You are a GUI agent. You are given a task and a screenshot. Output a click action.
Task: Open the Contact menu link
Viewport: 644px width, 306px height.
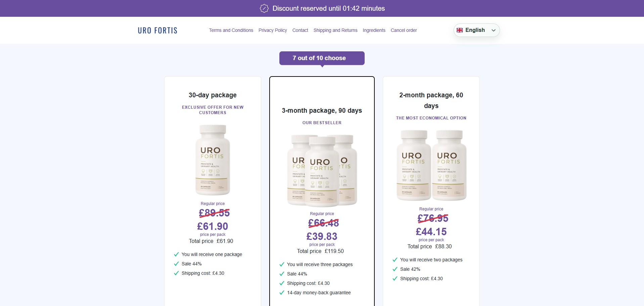pyautogui.click(x=300, y=30)
